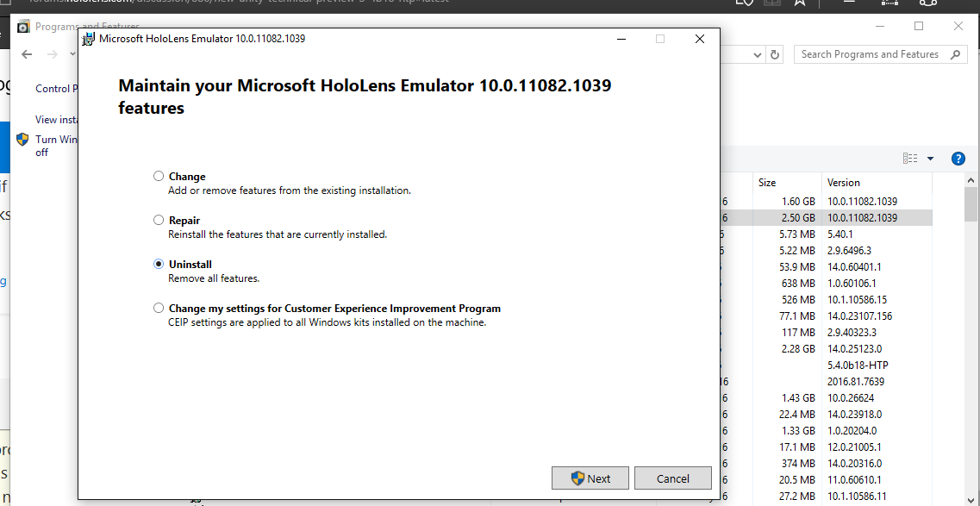Image resolution: width=980 pixels, height=506 pixels.
Task: Maximize the Programs and Features window
Action: point(918,26)
